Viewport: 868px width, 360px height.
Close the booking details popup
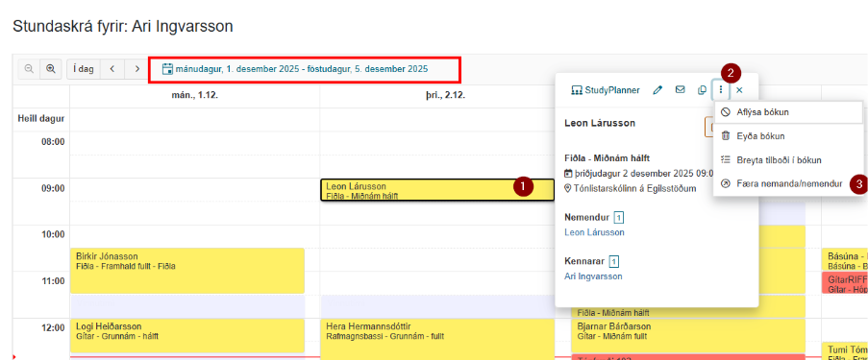tap(739, 90)
